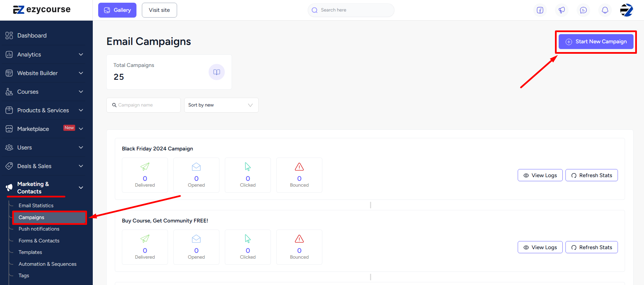This screenshot has width=644, height=285.
Task: Refresh Stats for Black Friday 2024 Campaign
Action: click(x=592, y=175)
